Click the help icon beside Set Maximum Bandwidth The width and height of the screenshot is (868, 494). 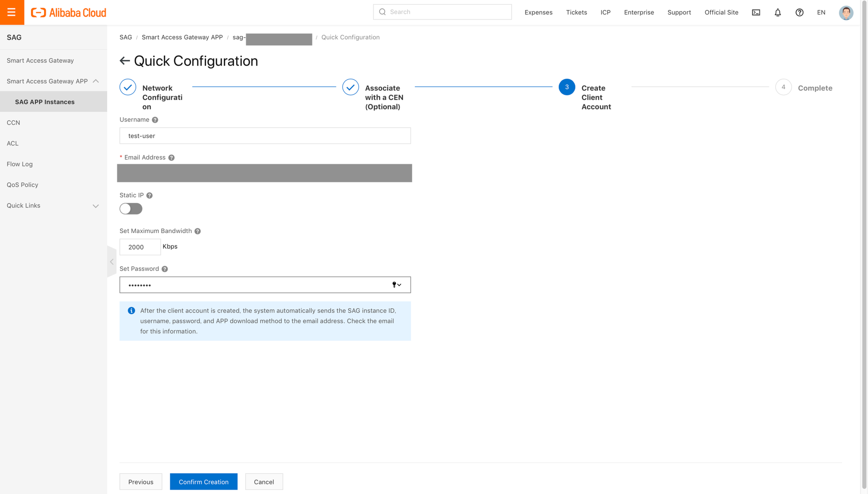(x=197, y=231)
